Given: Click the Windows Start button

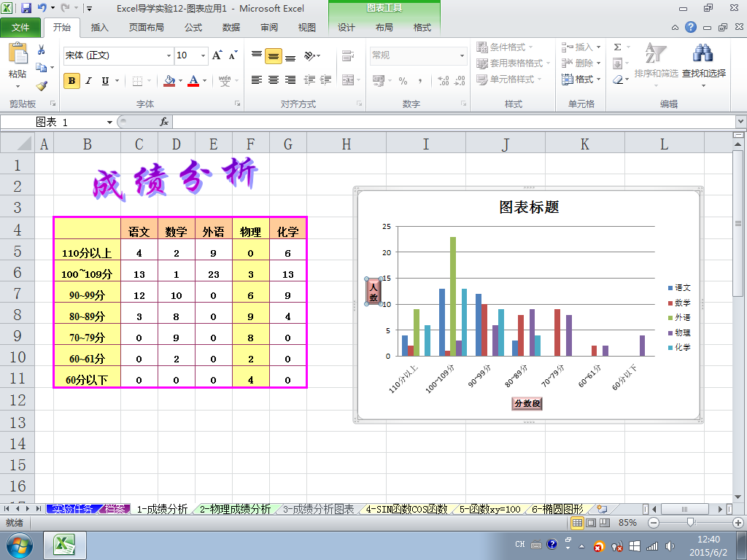Looking at the screenshot, I should [x=20, y=545].
